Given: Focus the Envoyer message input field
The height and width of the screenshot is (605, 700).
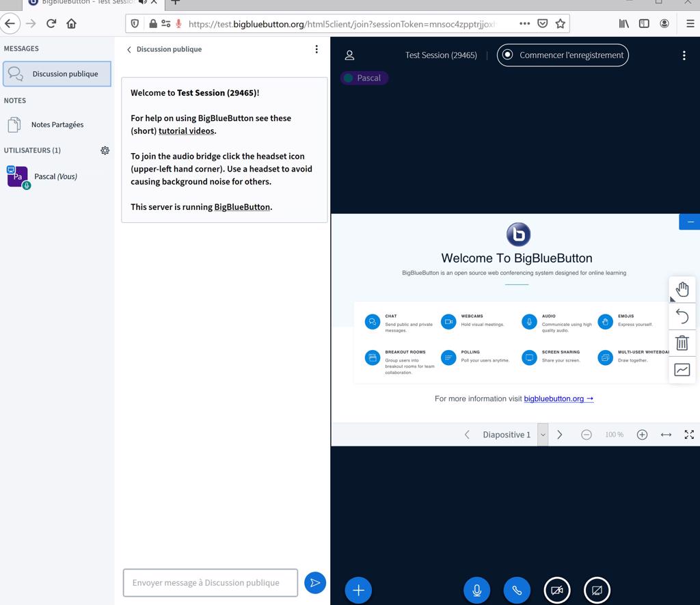Looking at the screenshot, I should pos(211,582).
